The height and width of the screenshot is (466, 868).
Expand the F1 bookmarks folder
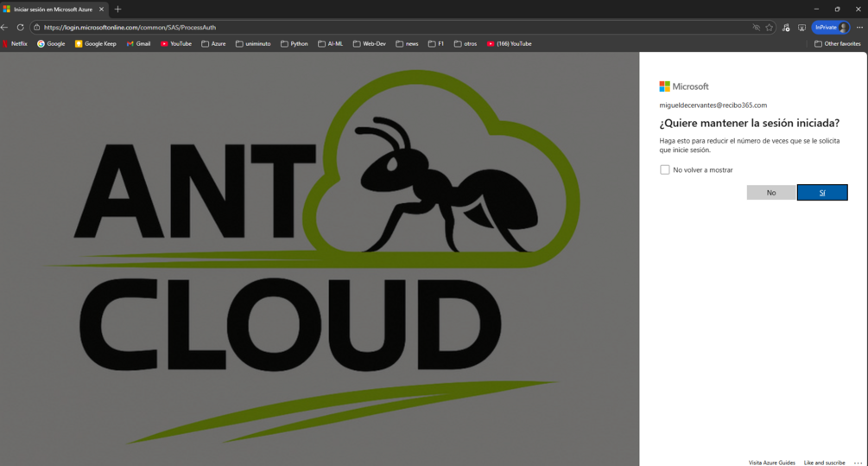tap(436, 44)
